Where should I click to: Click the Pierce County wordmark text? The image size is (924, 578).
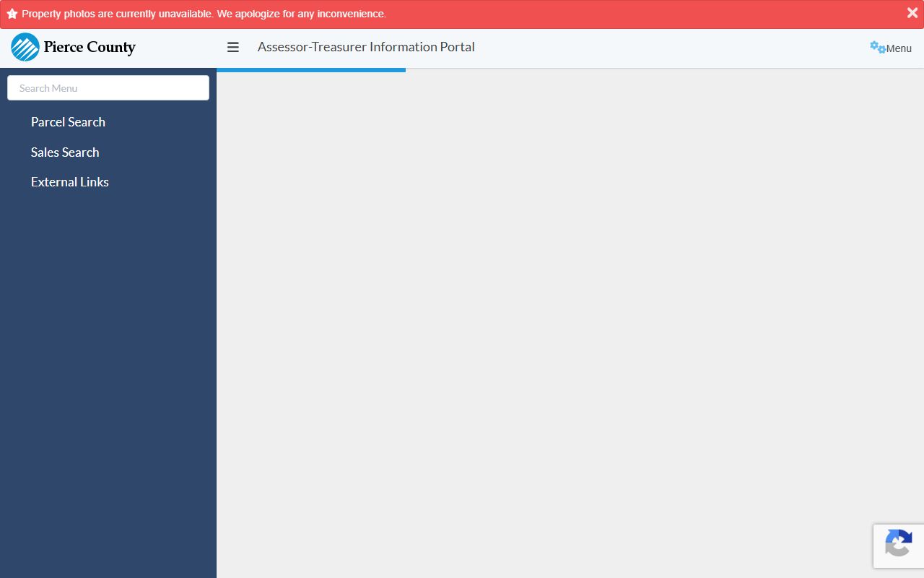coord(90,47)
